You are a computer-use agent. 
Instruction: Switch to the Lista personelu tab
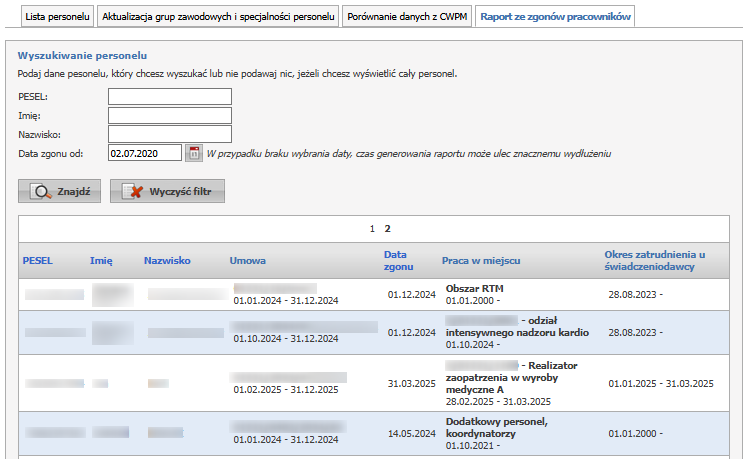point(50,17)
